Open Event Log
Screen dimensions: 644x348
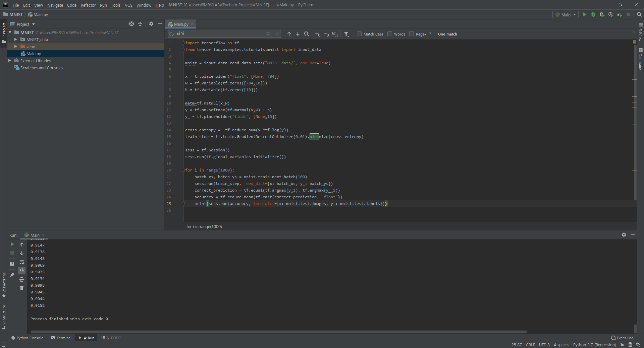pyautogui.click(x=623, y=338)
